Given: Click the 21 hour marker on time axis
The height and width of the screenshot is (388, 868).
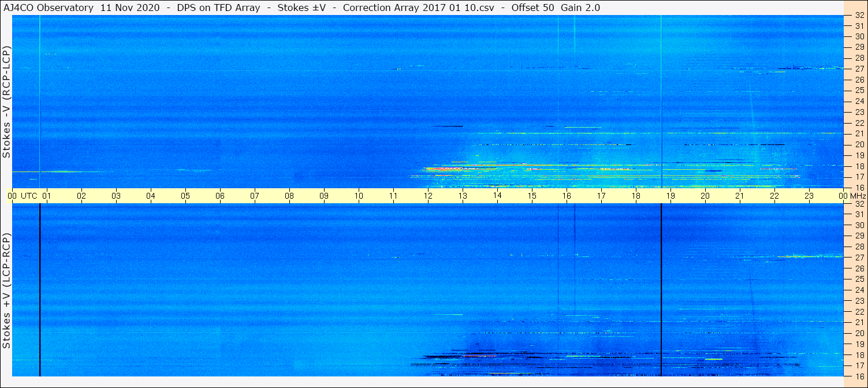Looking at the screenshot, I should (x=740, y=196).
